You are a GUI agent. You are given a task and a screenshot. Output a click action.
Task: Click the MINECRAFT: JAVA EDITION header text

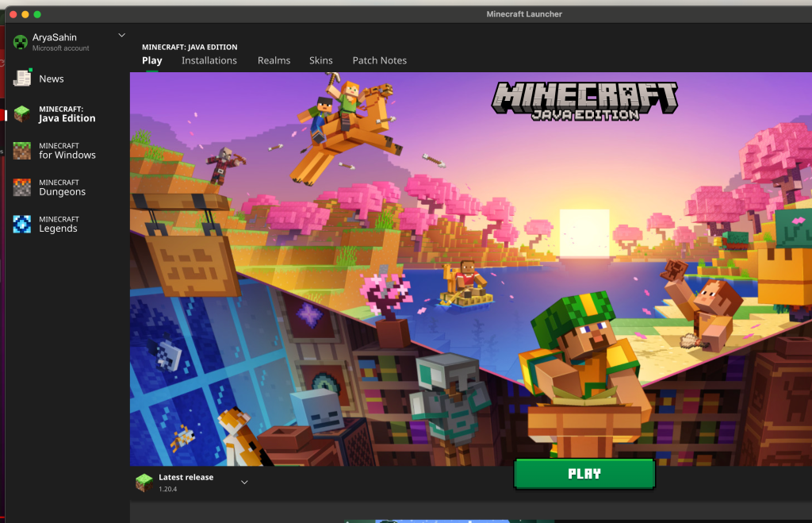pos(190,47)
